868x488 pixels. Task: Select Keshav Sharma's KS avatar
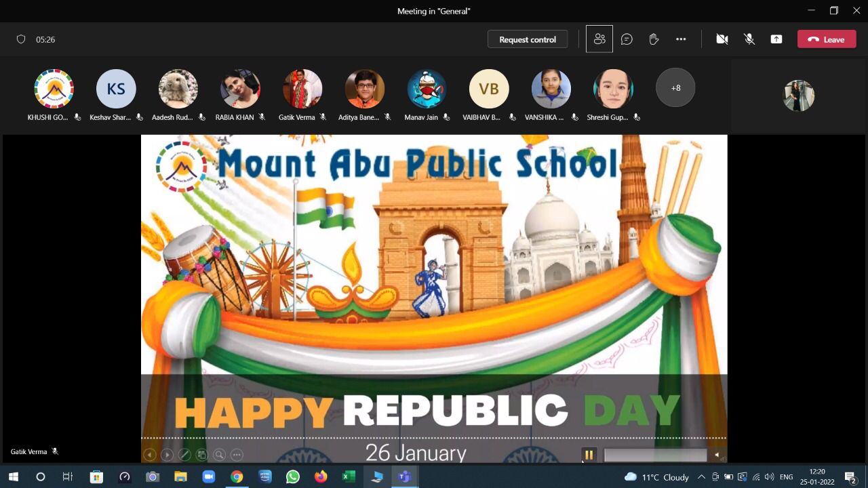pos(116,89)
